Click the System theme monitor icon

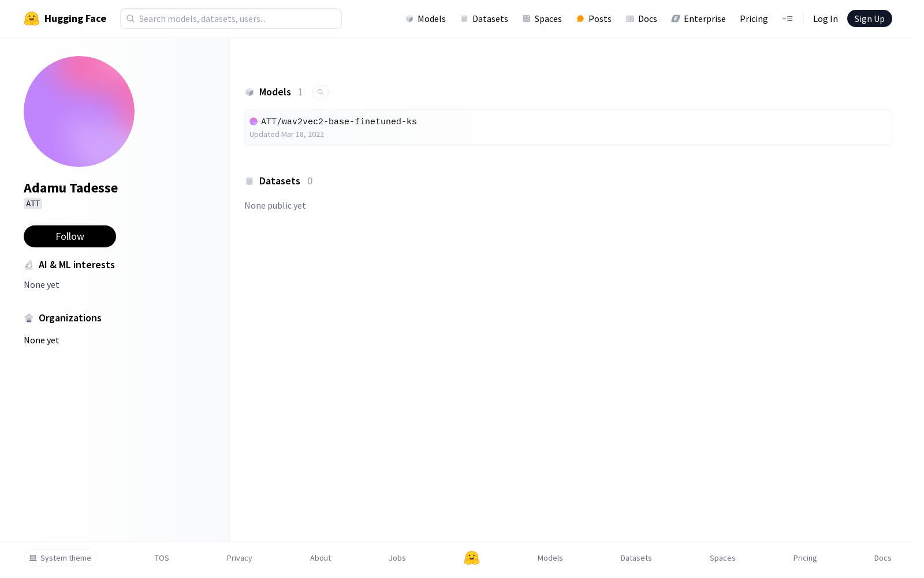33,558
